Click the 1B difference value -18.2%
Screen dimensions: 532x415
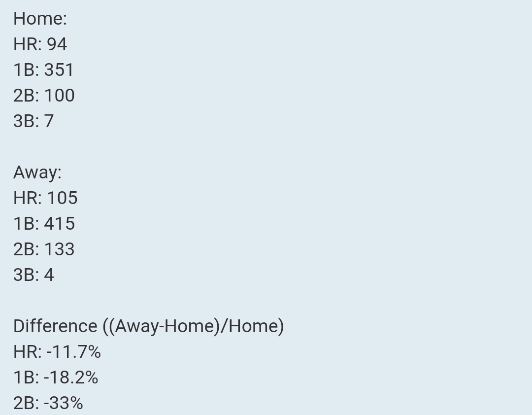point(71,378)
